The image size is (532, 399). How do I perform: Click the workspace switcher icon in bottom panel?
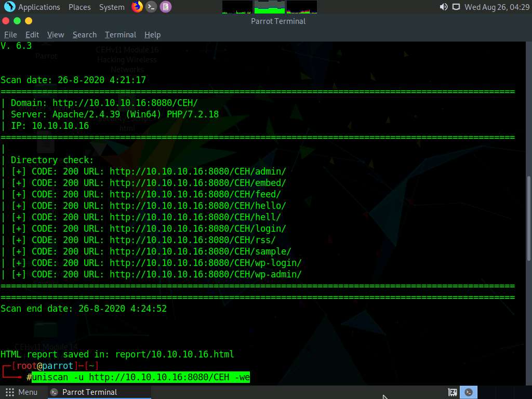453,393
